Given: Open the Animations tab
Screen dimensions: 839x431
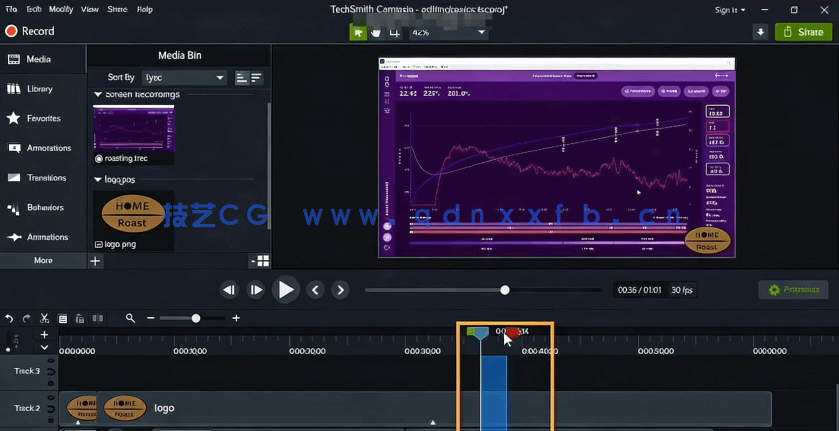Looking at the screenshot, I should click(43, 237).
